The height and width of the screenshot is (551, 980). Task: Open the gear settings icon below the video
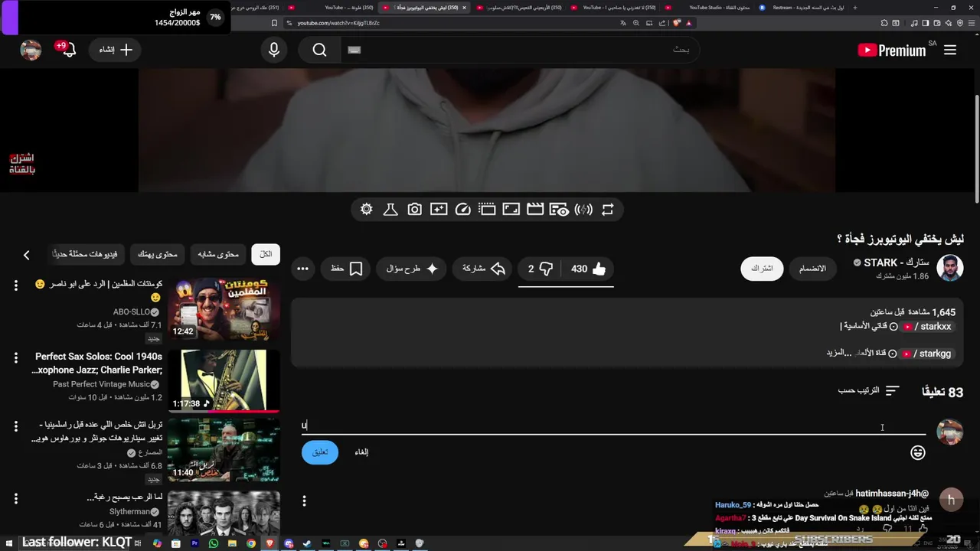(x=367, y=209)
